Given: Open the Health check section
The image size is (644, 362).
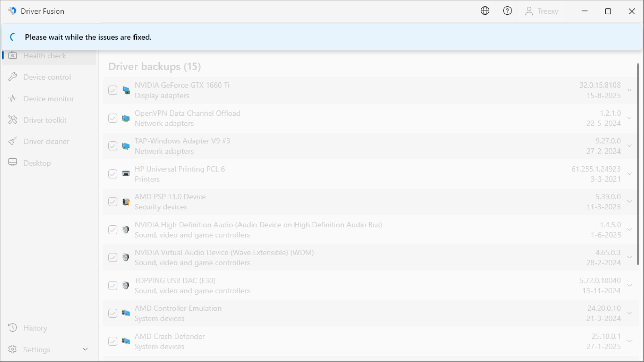Looking at the screenshot, I should tap(45, 56).
